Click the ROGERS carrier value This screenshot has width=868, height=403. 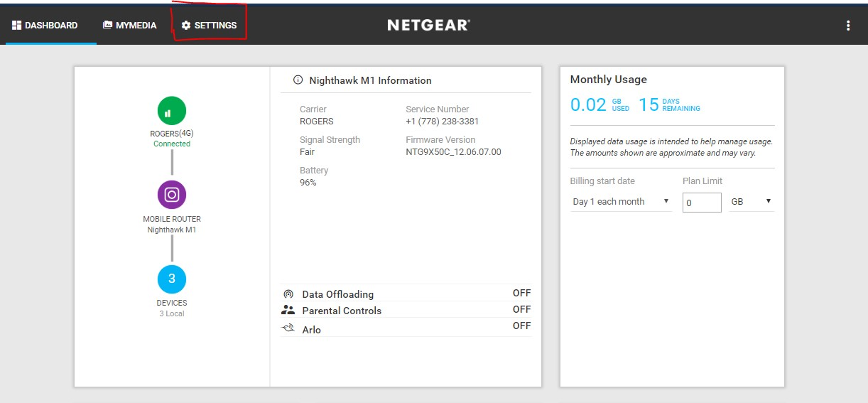[316, 122]
